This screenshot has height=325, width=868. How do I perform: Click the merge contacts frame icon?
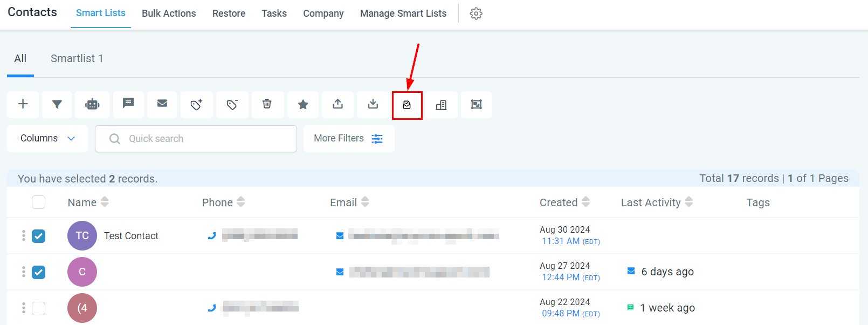point(476,104)
